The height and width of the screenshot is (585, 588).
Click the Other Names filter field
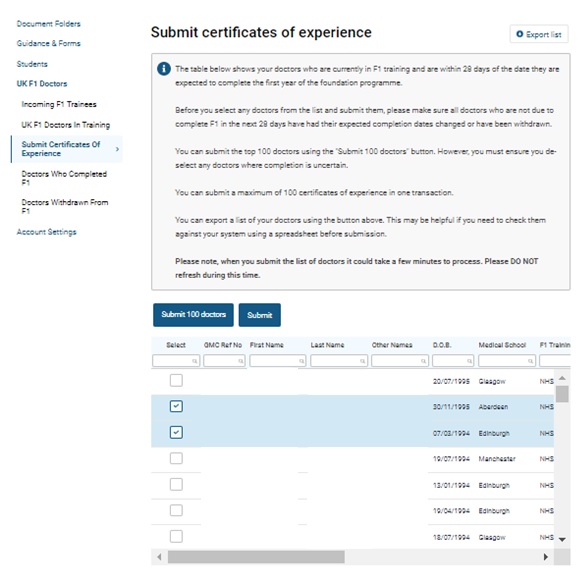(x=400, y=361)
